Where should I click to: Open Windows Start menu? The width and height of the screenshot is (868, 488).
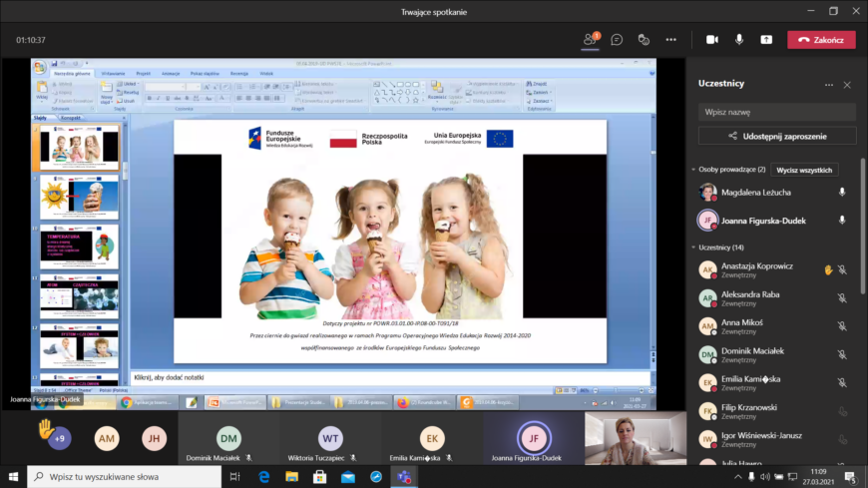(x=13, y=476)
